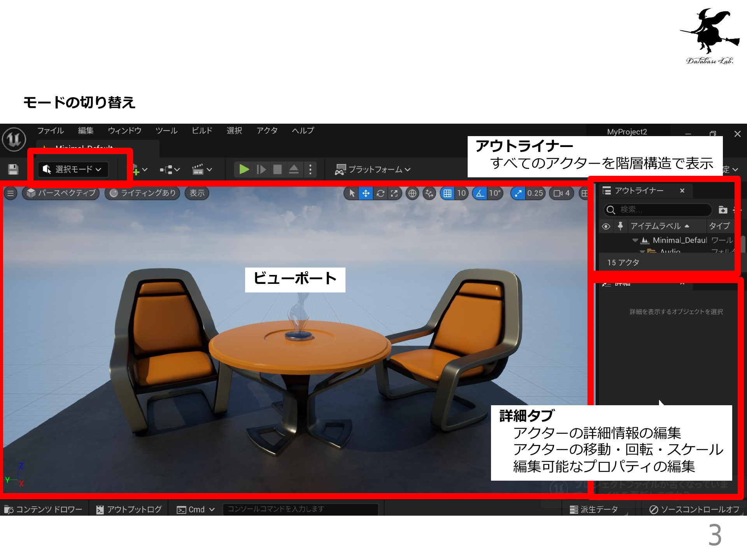The height and width of the screenshot is (560, 747).
Task: Click the Unreal Engine logo icon
Action: (x=14, y=139)
